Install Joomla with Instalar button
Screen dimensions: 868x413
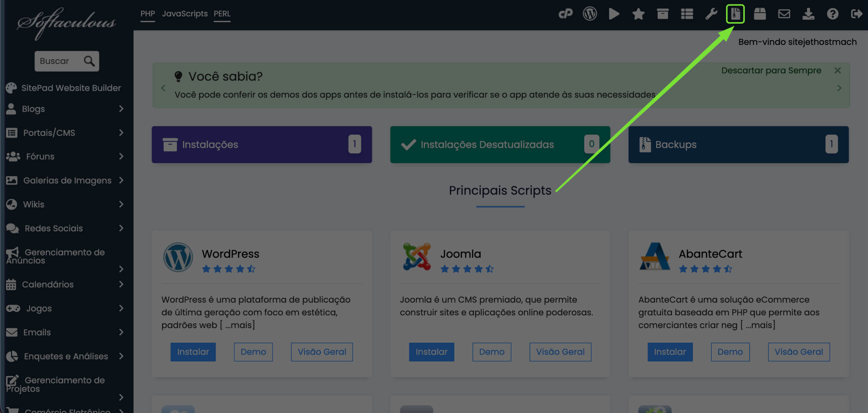(x=431, y=352)
